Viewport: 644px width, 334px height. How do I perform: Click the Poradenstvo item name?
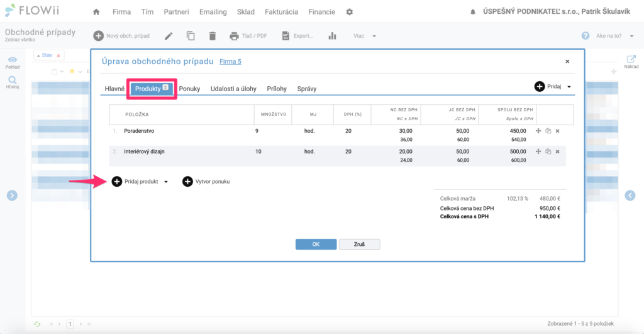click(139, 131)
